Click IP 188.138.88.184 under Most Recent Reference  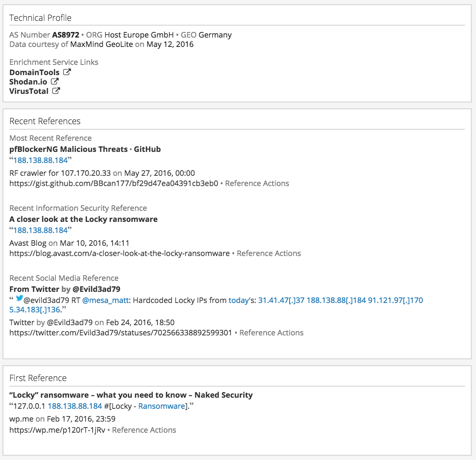[41, 160]
